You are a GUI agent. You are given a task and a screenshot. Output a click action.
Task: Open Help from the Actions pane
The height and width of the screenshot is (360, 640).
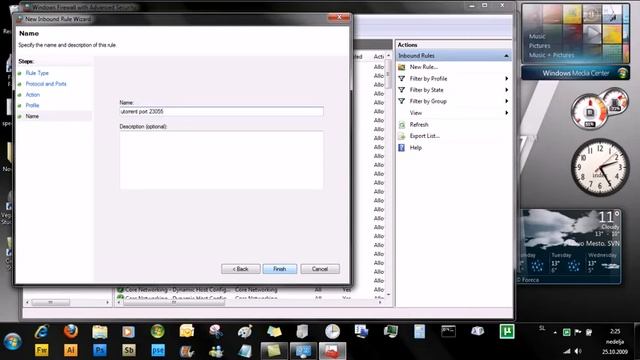416,148
